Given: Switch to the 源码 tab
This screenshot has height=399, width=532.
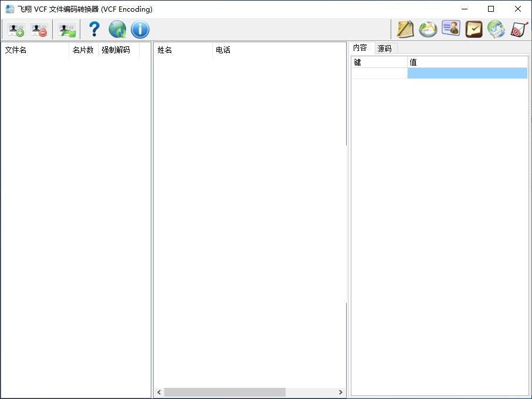Looking at the screenshot, I should pos(385,49).
